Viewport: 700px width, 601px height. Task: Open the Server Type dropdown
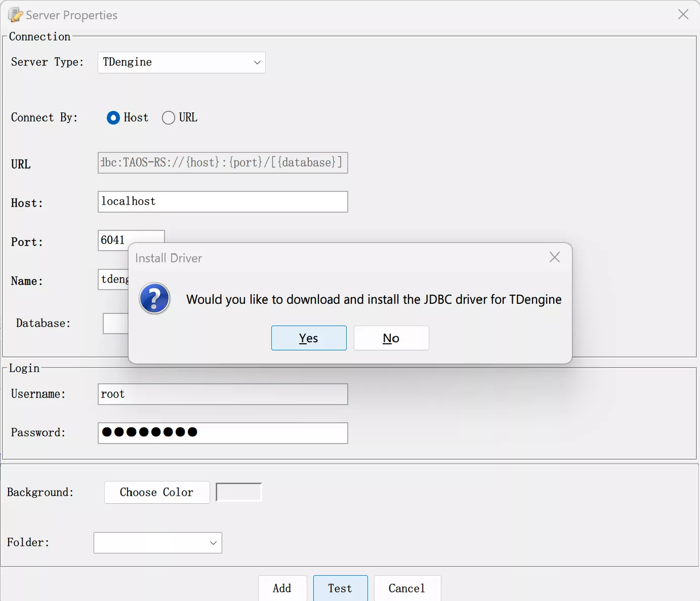pyautogui.click(x=181, y=62)
